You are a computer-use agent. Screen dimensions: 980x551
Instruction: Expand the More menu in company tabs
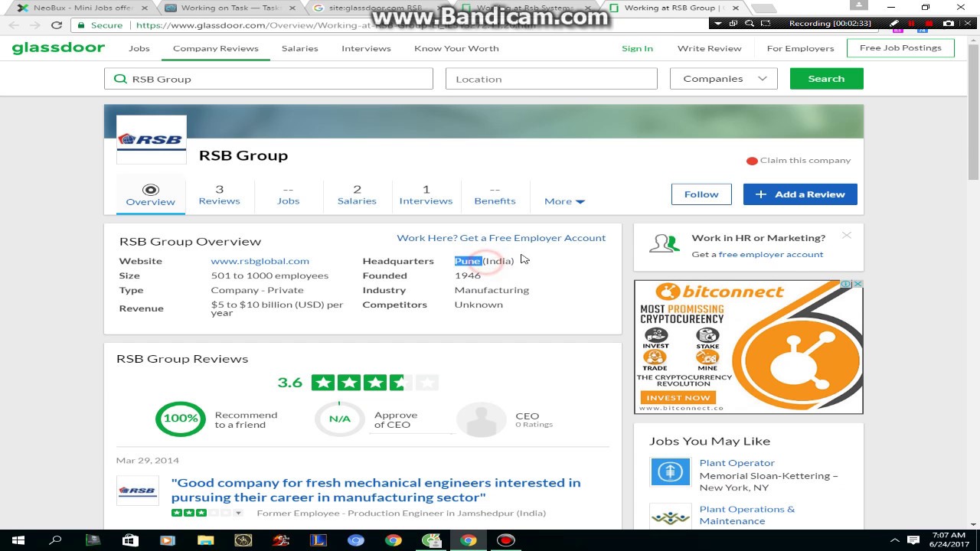point(564,201)
